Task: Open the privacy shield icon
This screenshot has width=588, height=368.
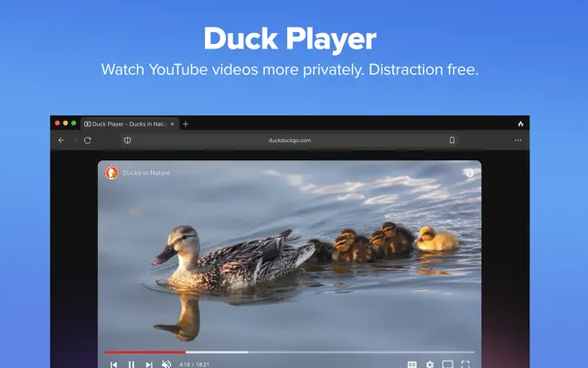Action: [x=127, y=140]
